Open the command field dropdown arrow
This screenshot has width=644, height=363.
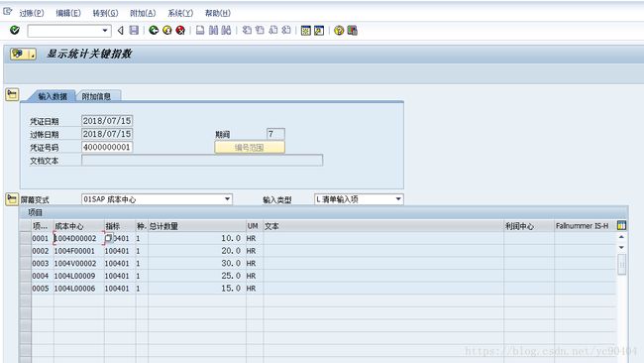[105, 31]
